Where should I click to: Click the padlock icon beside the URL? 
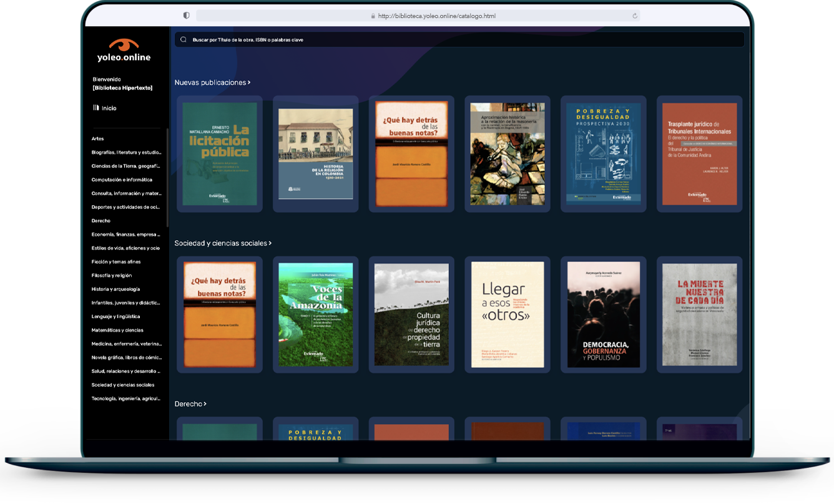(373, 16)
